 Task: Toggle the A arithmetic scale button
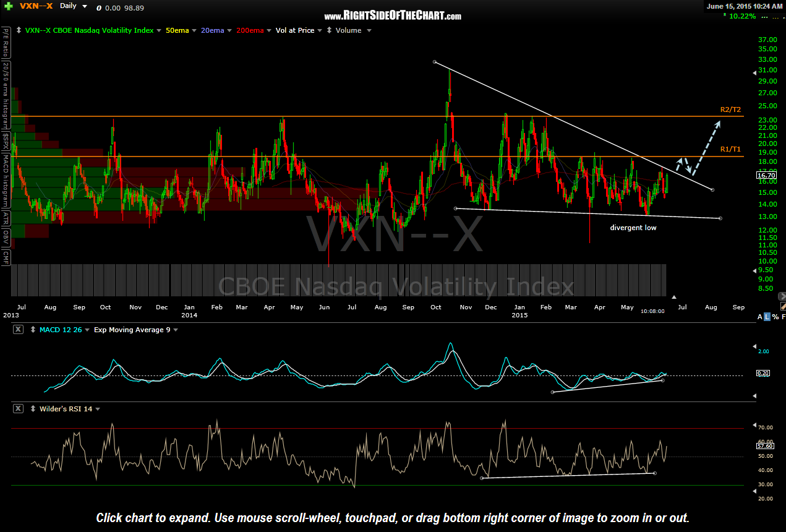[x=761, y=317]
